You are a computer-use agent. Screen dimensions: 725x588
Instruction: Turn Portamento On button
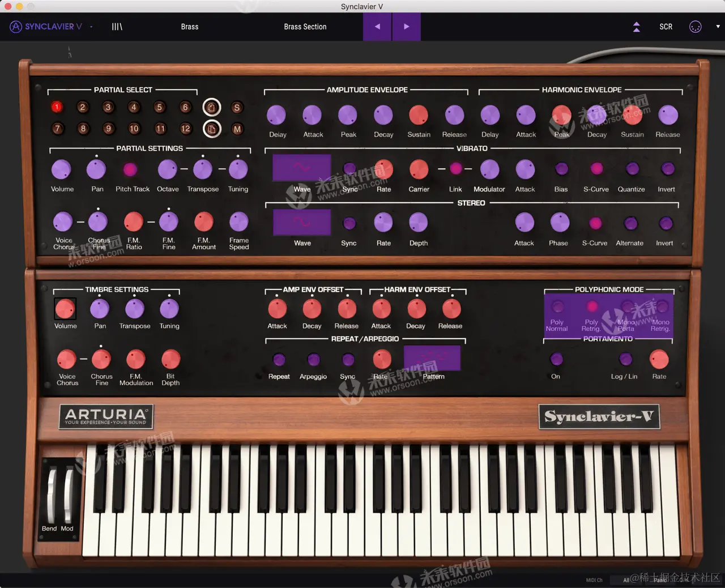(556, 359)
